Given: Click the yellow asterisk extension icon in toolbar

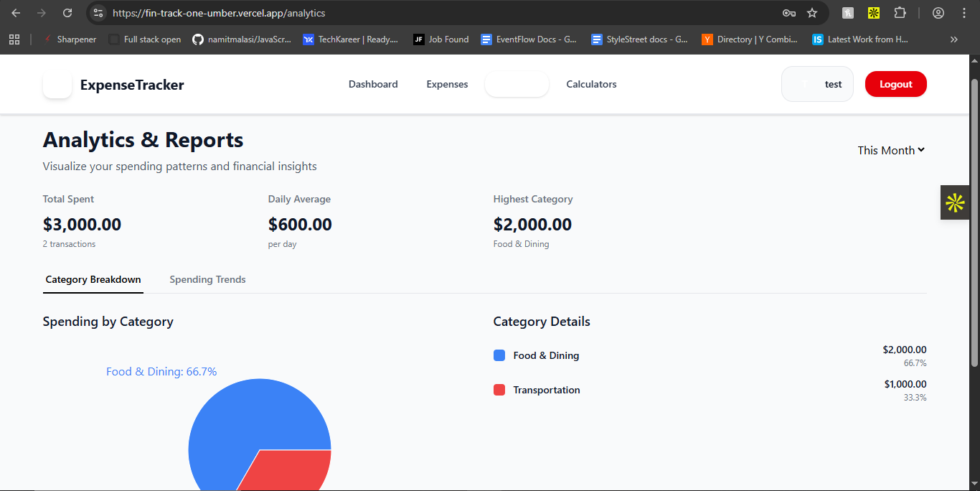Looking at the screenshot, I should click(874, 13).
